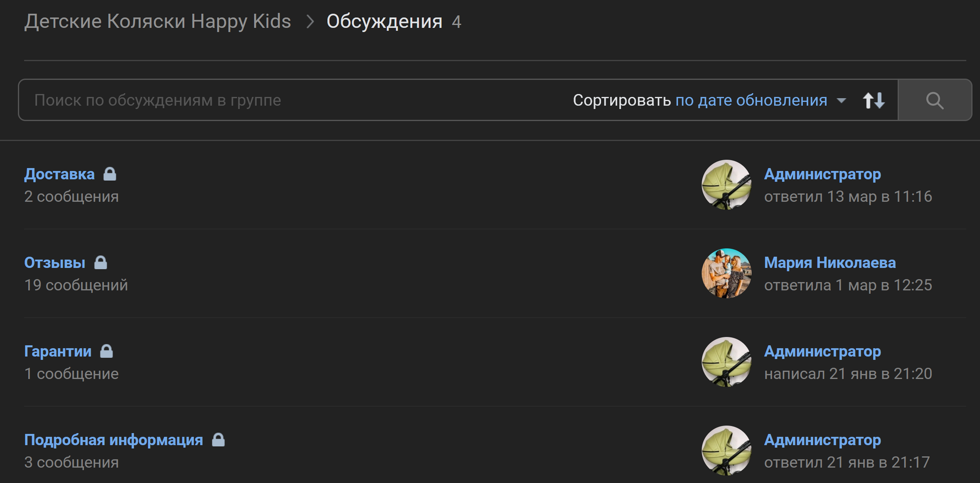Open the Администратор avatar in the Доставка row
Screen dimensions: 980x483
(x=726, y=185)
